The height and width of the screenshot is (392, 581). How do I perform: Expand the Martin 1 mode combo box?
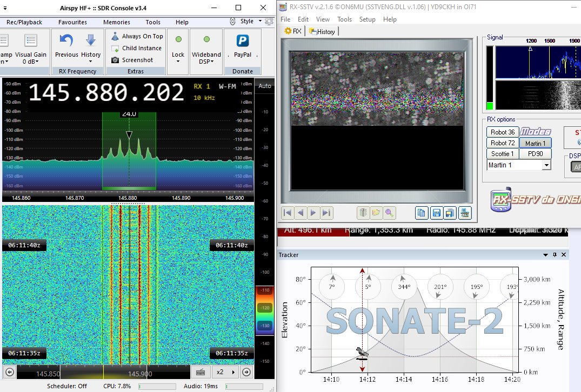click(x=546, y=165)
